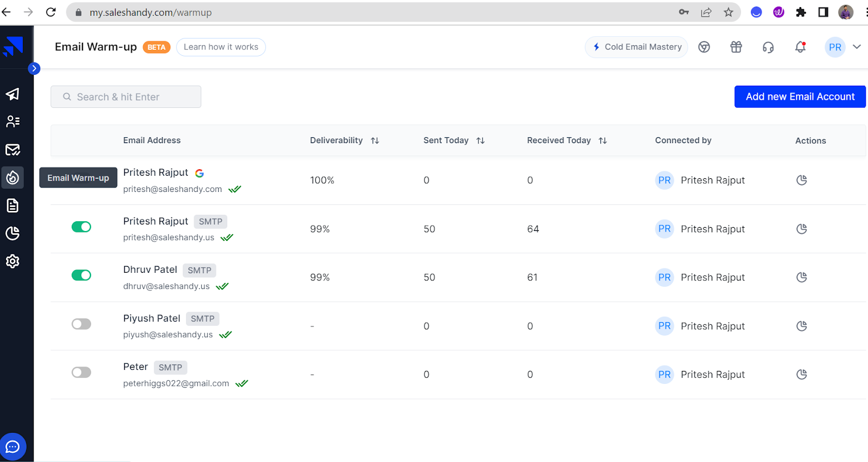Screen dimensions: 868x462
Task: Reload the page in browser
Action: click(x=51, y=12)
